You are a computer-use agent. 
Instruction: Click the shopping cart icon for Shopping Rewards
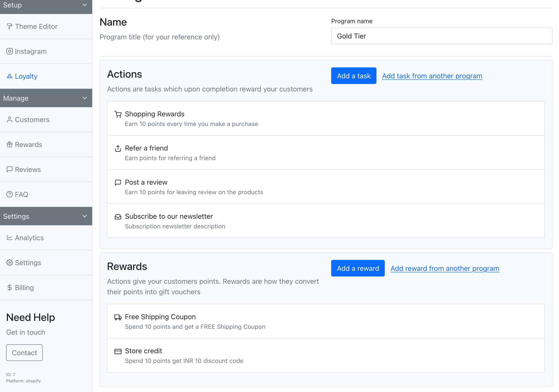(118, 114)
